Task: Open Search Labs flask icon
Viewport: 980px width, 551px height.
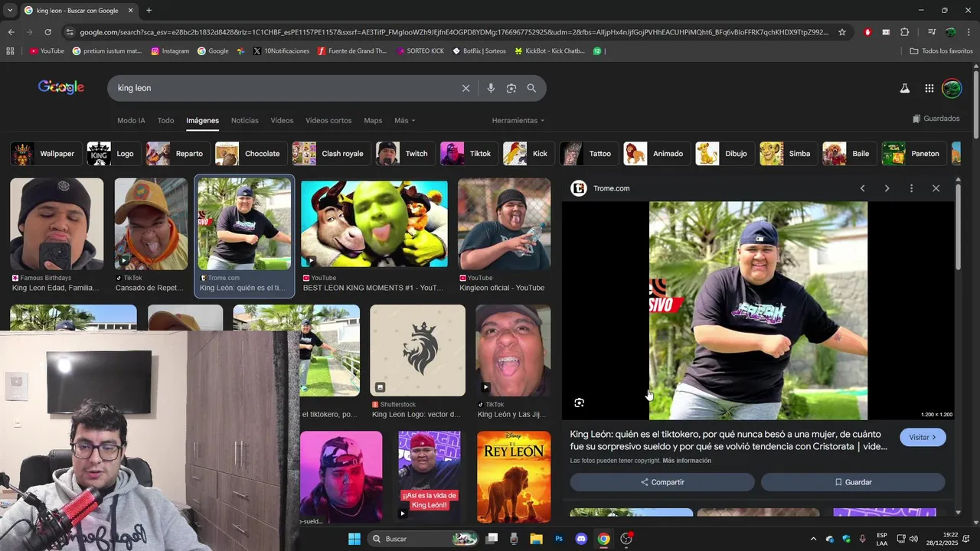Action: [x=904, y=88]
